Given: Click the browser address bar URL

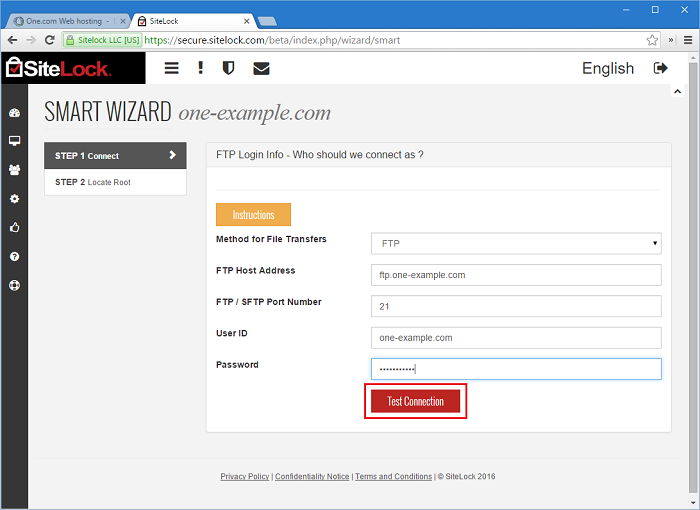Looking at the screenshot, I should 272,40.
